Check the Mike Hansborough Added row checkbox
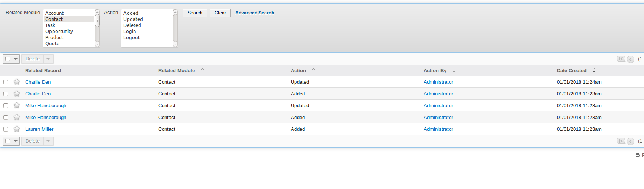Viewport: 644px width, 189px height. coord(6,117)
